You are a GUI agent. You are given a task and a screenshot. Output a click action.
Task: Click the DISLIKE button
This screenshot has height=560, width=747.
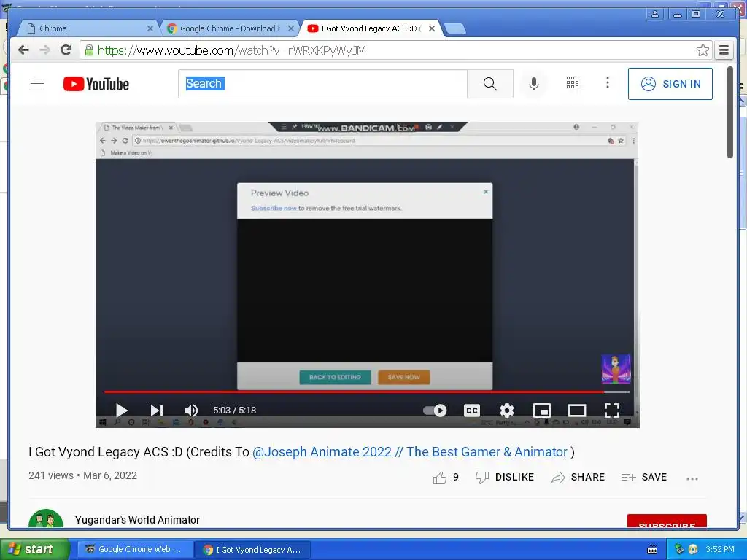(x=505, y=477)
